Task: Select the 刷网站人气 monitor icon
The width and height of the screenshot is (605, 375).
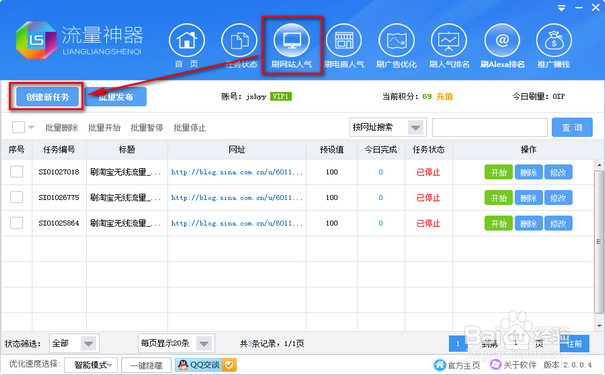Action: pyautogui.click(x=292, y=40)
